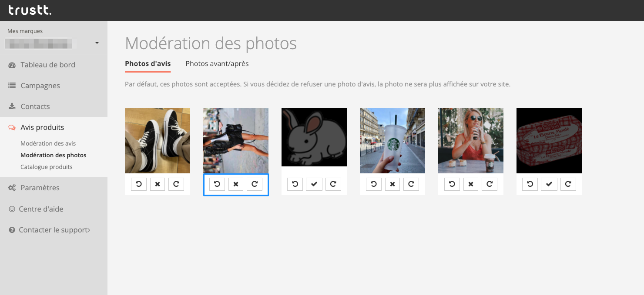Rotate the sneakers photo clockwise

(x=176, y=184)
